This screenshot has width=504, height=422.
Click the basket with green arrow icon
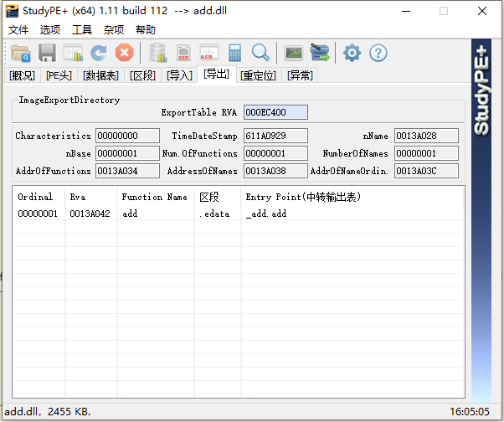coord(320,53)
